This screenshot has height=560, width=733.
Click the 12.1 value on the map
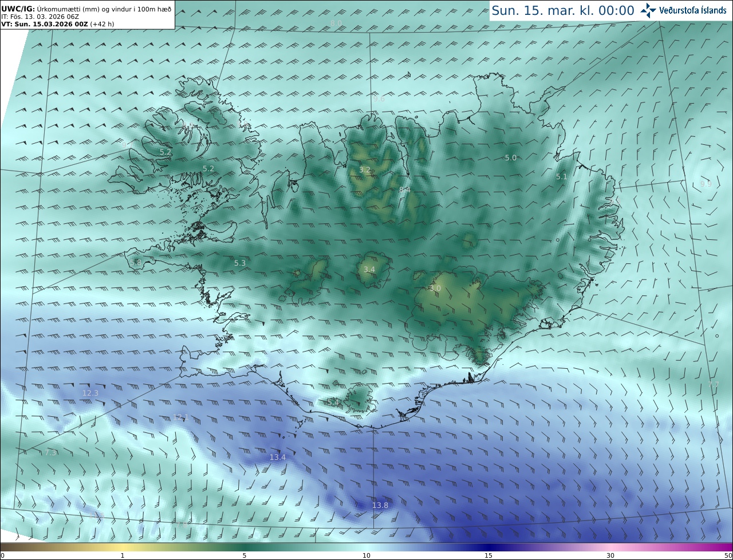180,417
